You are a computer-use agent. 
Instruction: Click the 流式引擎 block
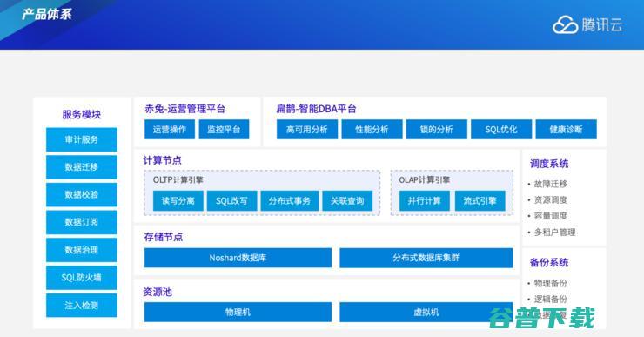point(480,200)
